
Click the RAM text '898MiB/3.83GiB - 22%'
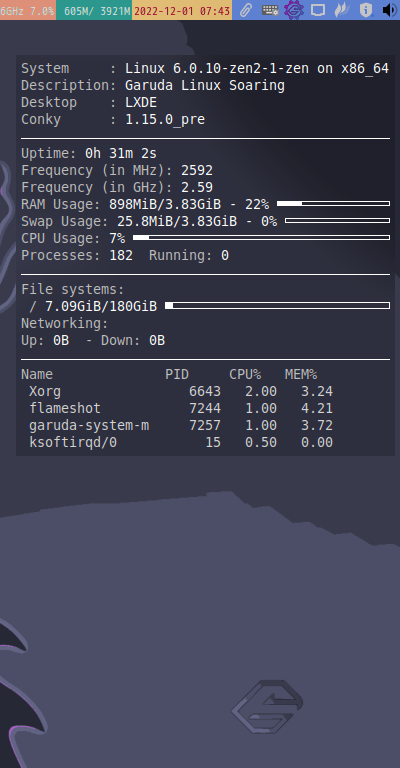tap(189, 204)
